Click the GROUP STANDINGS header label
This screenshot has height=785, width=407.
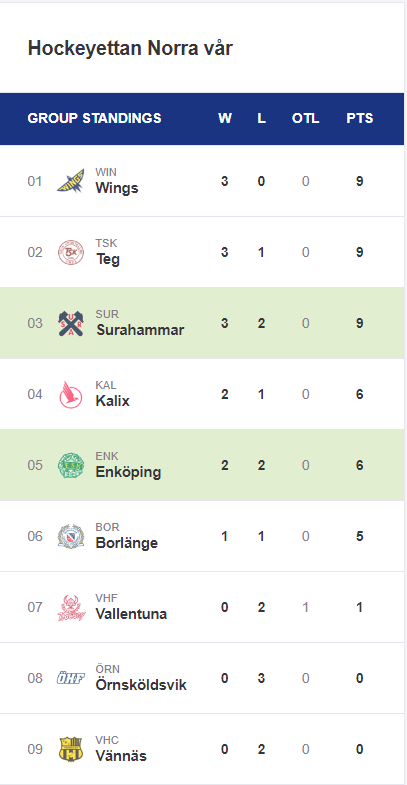click(x=95, y=118)
